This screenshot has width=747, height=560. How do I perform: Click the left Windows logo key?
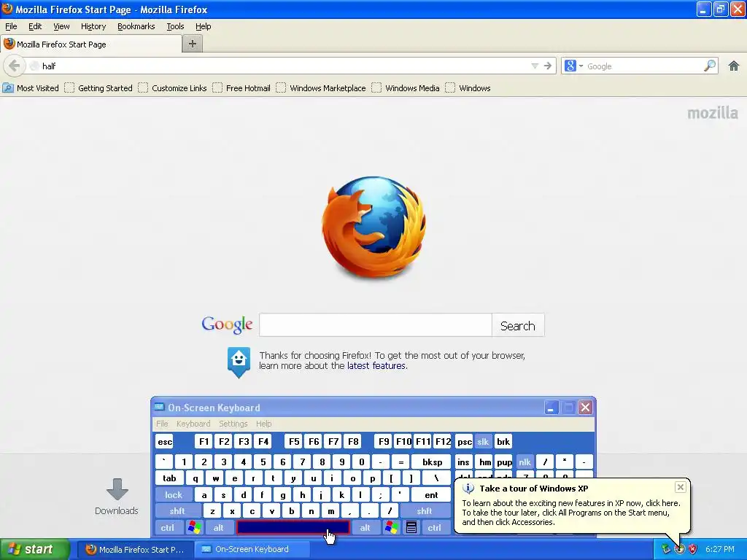pyautogui.click(x=194, y=528)
